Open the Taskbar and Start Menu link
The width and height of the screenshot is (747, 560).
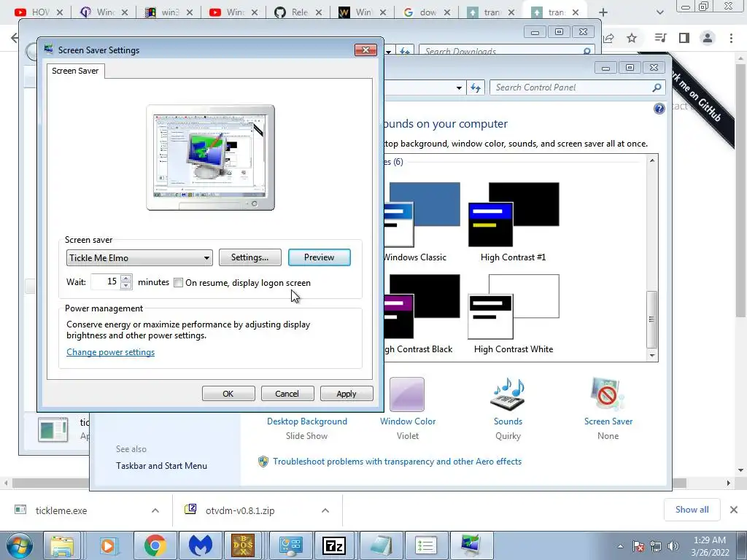pyautogui.click(x=161, y=466)
